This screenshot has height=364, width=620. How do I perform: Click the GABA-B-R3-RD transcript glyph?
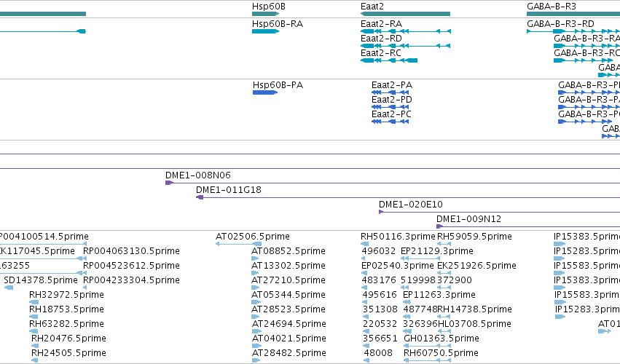click(573, 31)
